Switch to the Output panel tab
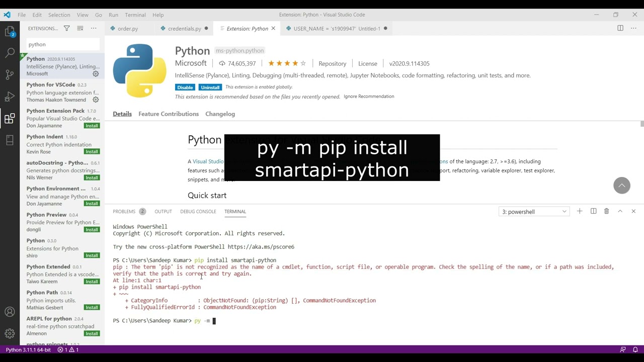This screenshot has width=644, height=362. point(163,212)
